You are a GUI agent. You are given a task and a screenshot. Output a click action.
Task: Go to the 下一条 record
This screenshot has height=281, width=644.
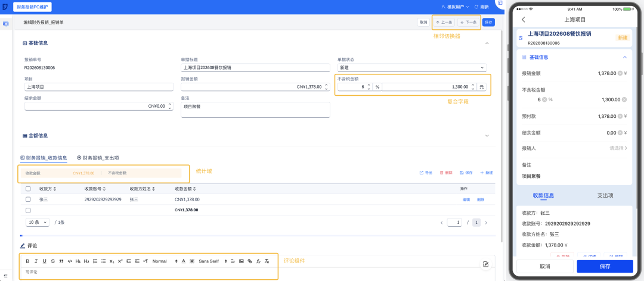(x=469, y=22)
